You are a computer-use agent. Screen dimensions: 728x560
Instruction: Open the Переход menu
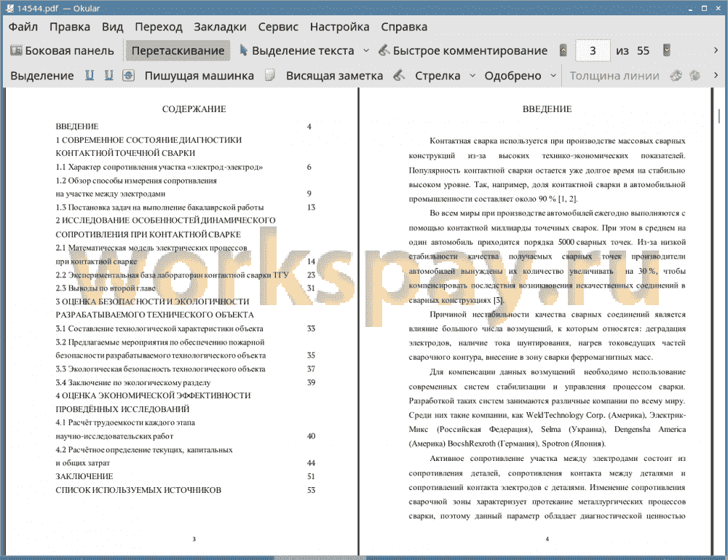click(x=158, y=27)
